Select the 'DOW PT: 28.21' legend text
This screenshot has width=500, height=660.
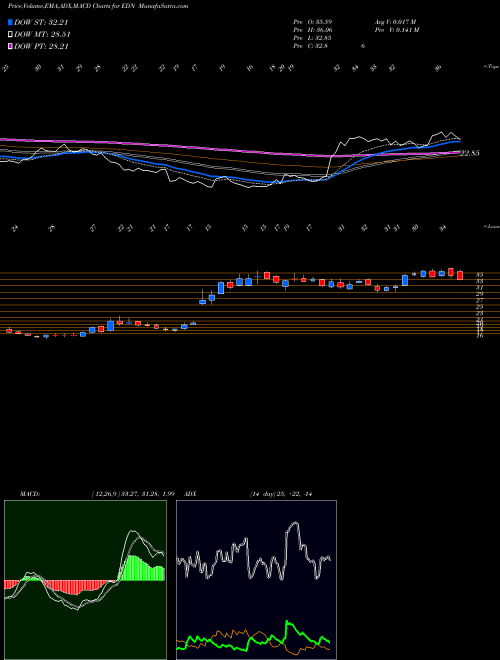[41, 46]
